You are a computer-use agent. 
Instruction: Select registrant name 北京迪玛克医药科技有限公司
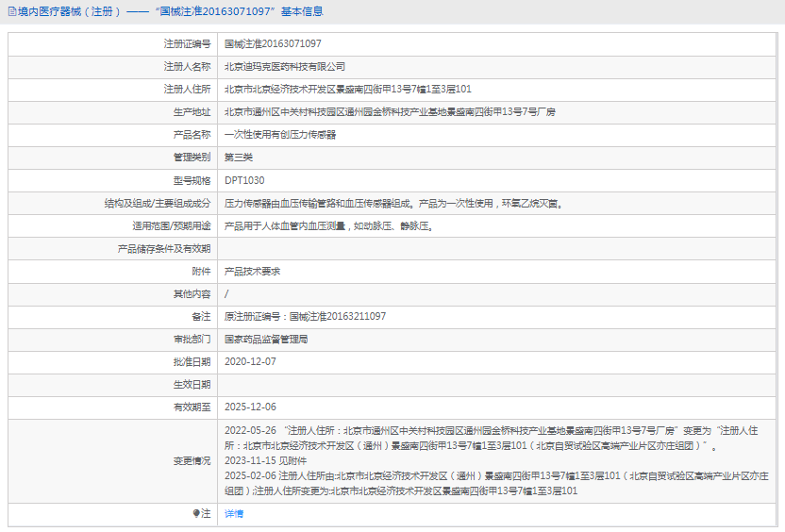(285, 67)
